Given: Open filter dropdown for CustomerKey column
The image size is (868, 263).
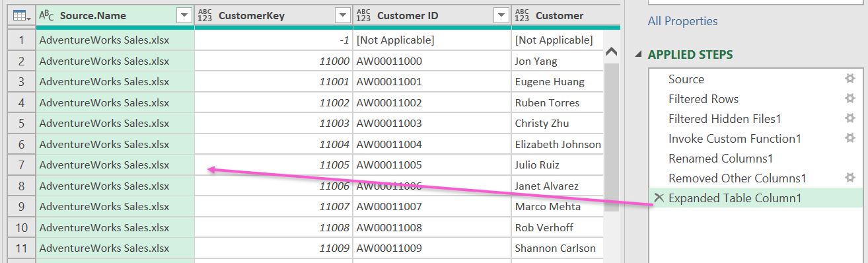Looking at the screenshot, I should coord(342,15).
